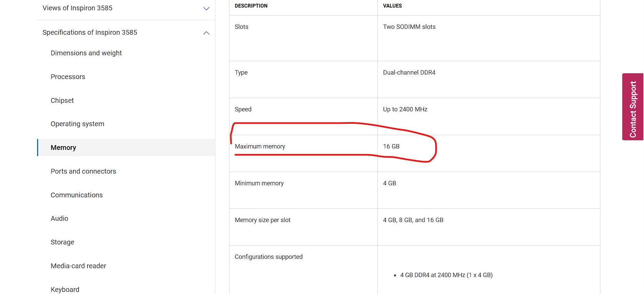Viewport: 644px width, 294px height.
Task: Open Media-card reader specifications
Action: (x=78, y=266)
